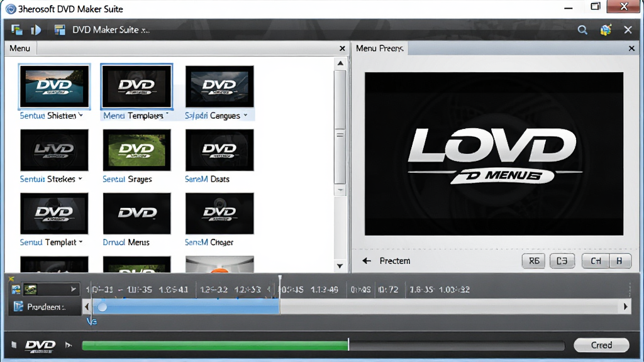644x362 pixels.
Task: Expand the Saladri Cangues dropdown arrow
Action: point(246,115)
